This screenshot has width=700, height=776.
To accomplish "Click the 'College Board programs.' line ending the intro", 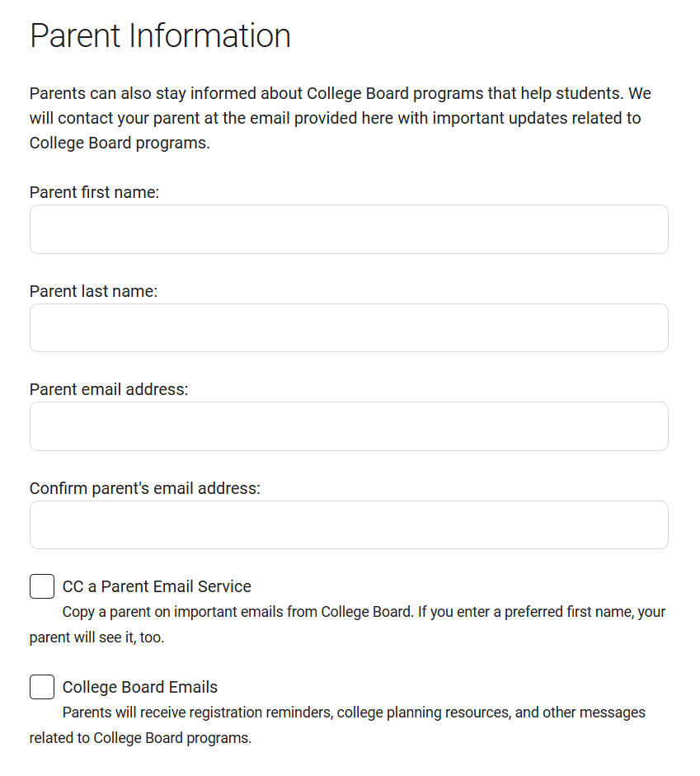I will [x=120, y=142].
